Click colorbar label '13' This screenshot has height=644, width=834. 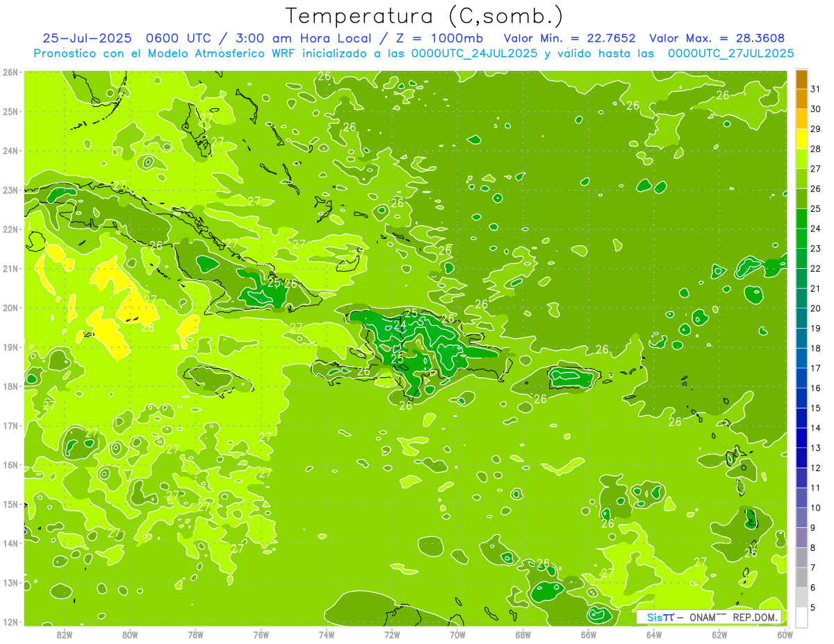(816, 448)
